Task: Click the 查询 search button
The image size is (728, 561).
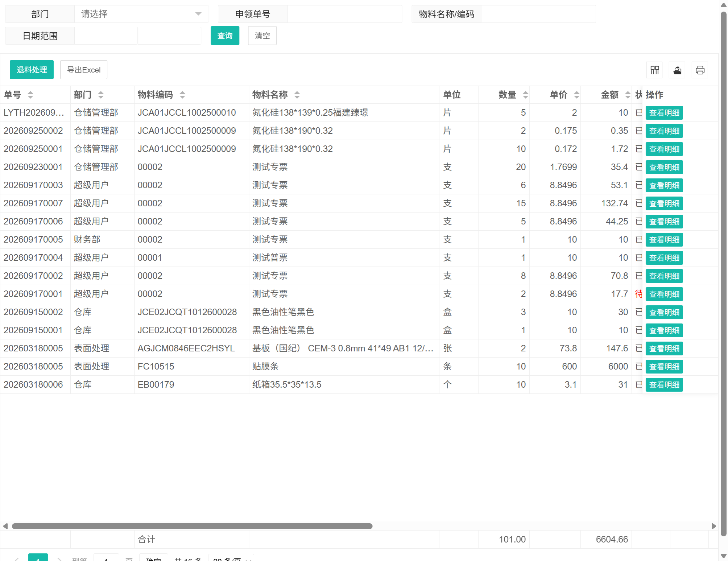Action: tap(225, 36)
